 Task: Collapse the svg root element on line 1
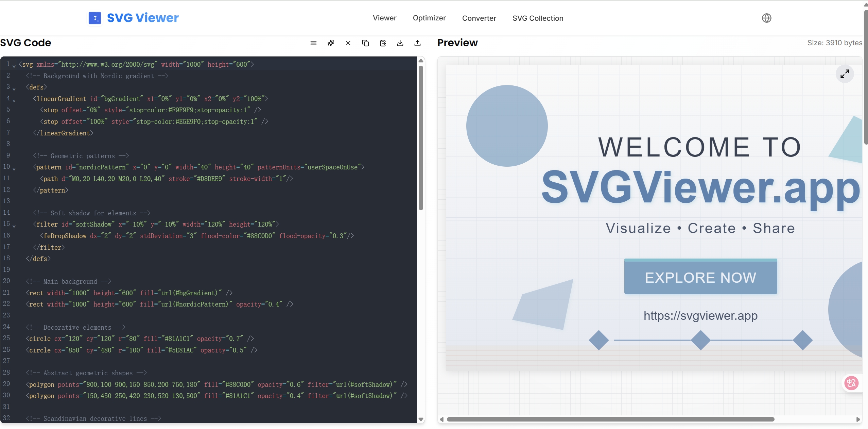click(14, 66)
